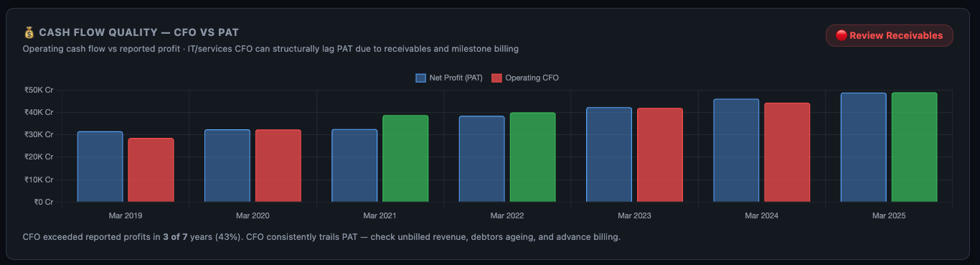This screenshot has width=980, height=265.
Task: Select the Mar 2021 green Operating CFO bar
Action: point(405,159)
